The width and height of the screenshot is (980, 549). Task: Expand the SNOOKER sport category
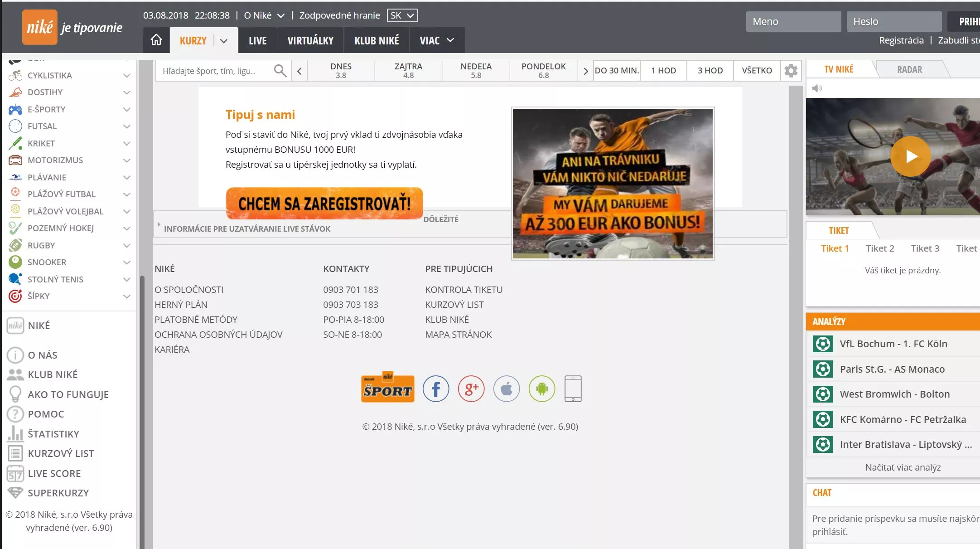point(126,262)
